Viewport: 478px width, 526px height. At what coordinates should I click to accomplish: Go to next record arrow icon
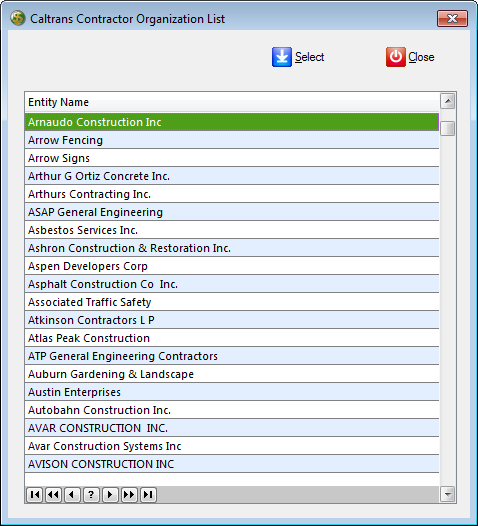coord(110,495)
